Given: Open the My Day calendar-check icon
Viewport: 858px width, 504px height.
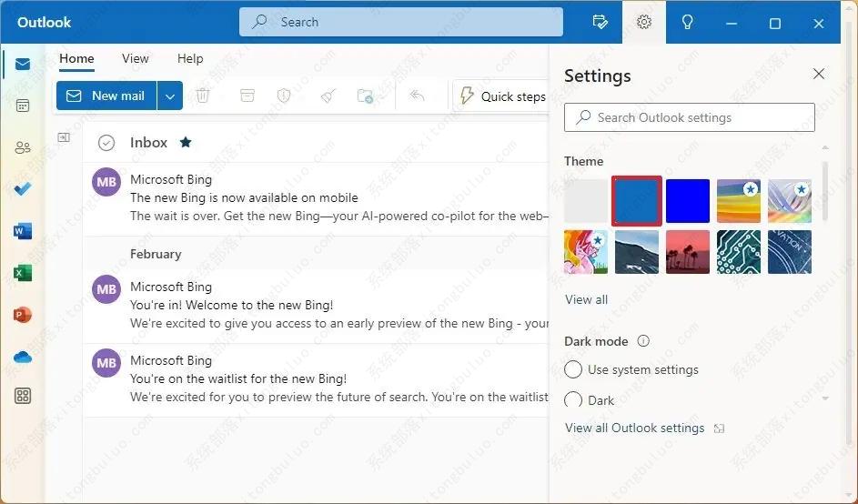Looking at the screenshot, I should [601, 22].
